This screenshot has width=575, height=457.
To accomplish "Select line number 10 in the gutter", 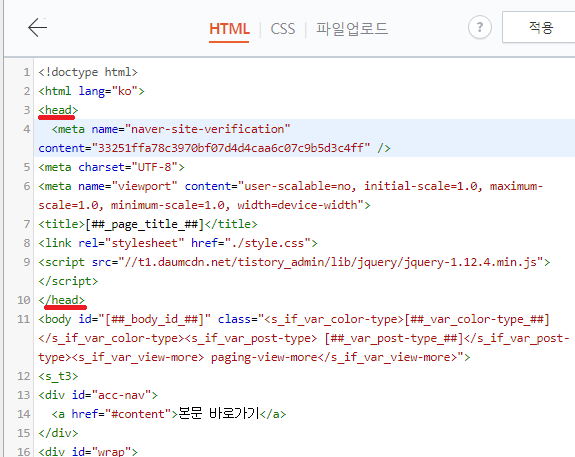I will (24, 300).
